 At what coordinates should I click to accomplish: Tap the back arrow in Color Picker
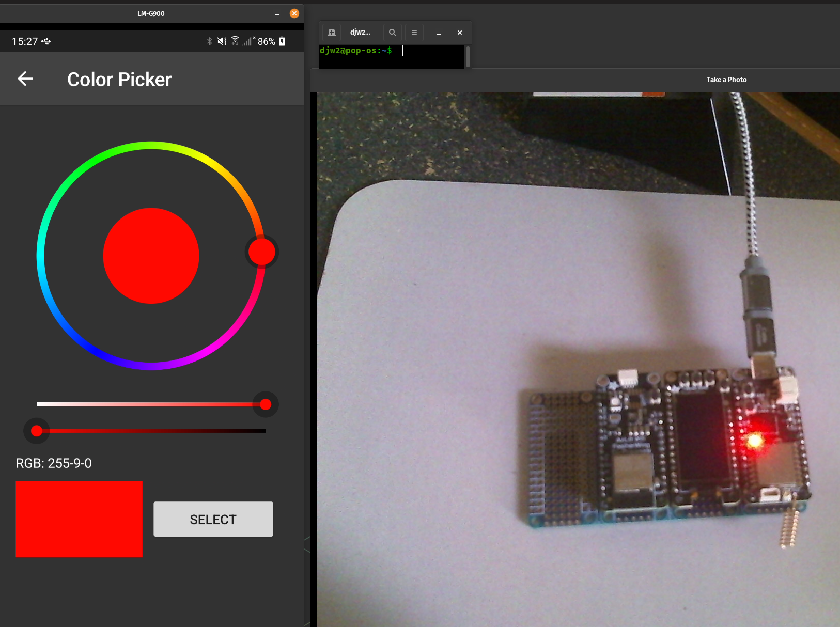(x=25, y=79)
